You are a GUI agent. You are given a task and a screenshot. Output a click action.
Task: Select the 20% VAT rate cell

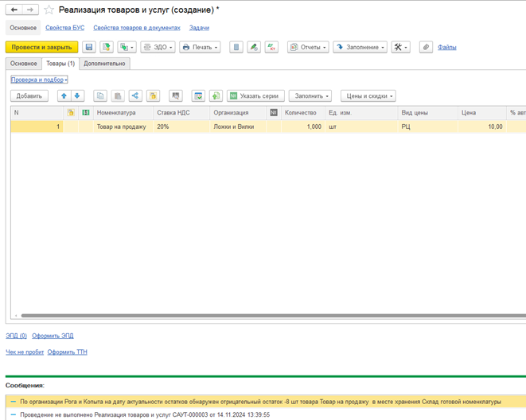click(181, 126)
